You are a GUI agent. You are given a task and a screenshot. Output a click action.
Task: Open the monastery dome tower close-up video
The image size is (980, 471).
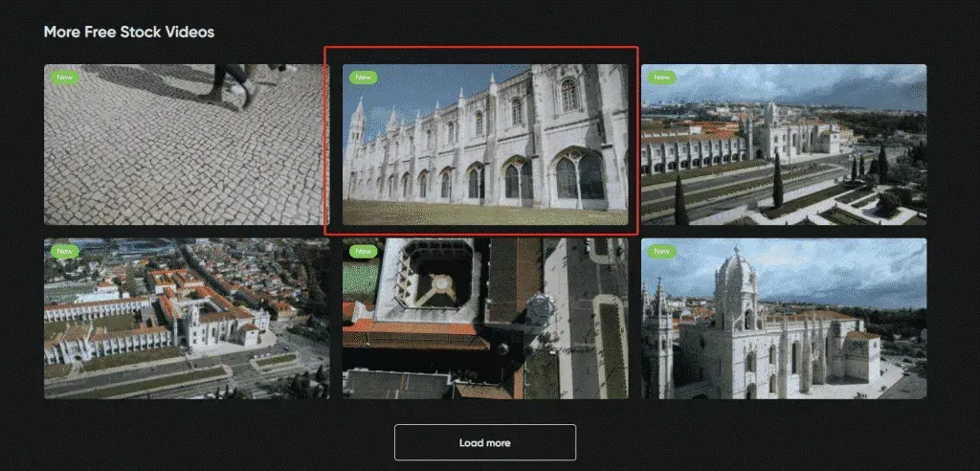(x=784, y=319)
